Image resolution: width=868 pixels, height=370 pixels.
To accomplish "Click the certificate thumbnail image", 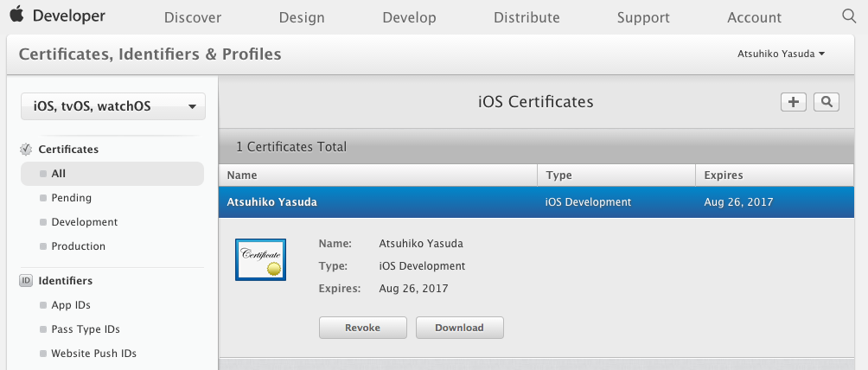I will [261, 259].
